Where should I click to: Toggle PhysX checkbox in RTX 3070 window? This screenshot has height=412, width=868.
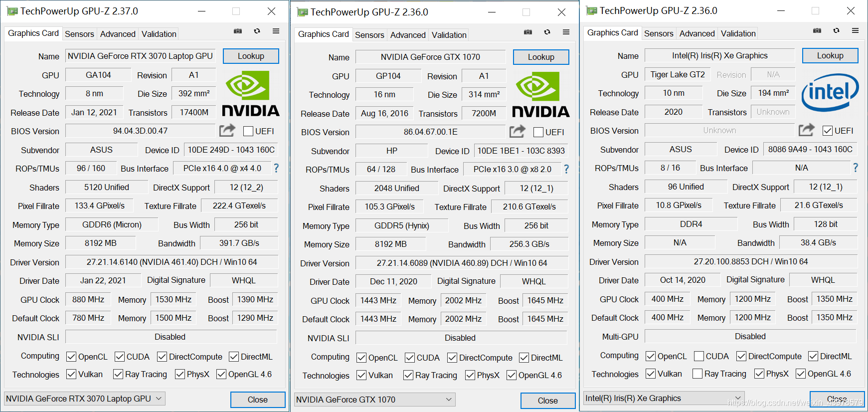click(x=180, y=374)
